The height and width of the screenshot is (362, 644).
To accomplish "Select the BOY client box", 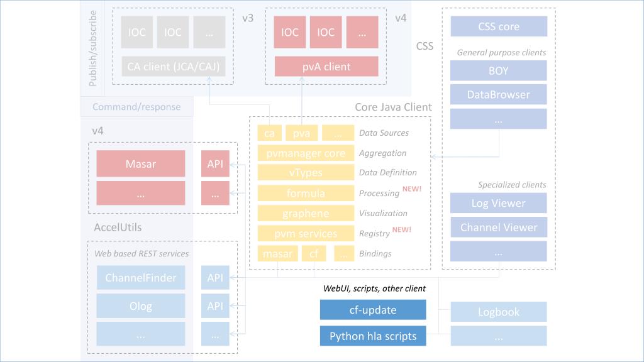I will click(499, 70).
